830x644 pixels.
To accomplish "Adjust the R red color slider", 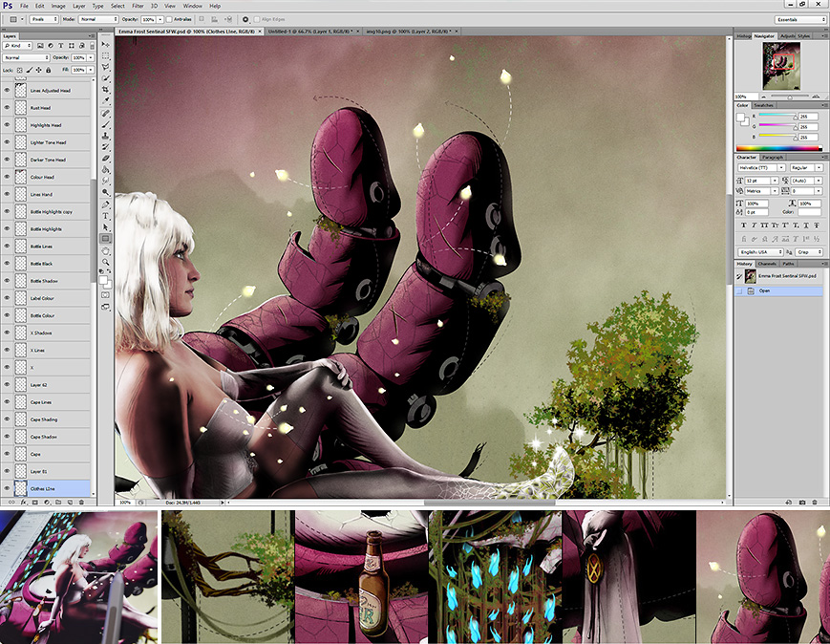I will (x=794, y=116).
